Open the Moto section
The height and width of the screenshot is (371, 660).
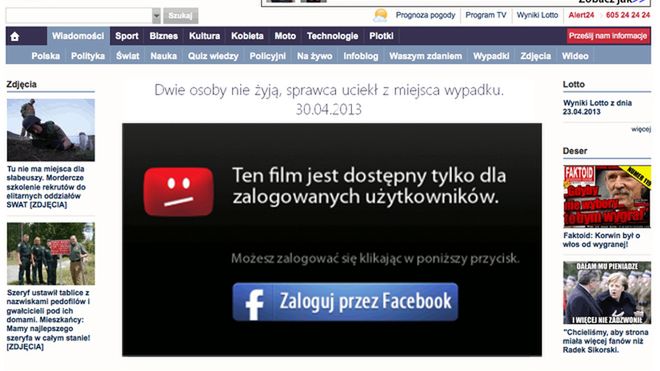(285, 36)
